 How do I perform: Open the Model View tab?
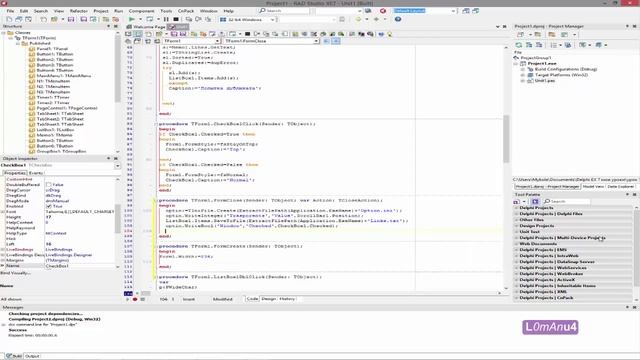tap(593, 187)
